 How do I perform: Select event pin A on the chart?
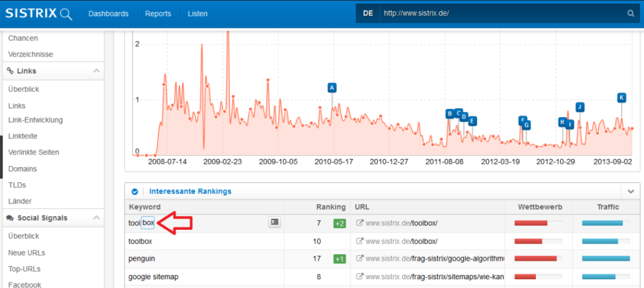tap(332, 88)
